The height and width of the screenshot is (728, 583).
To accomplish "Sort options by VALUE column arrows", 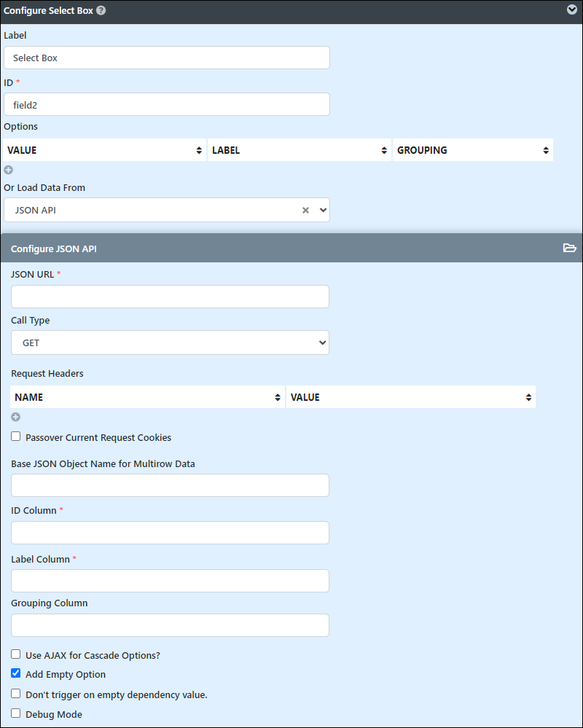I will [x=199, y=150].
